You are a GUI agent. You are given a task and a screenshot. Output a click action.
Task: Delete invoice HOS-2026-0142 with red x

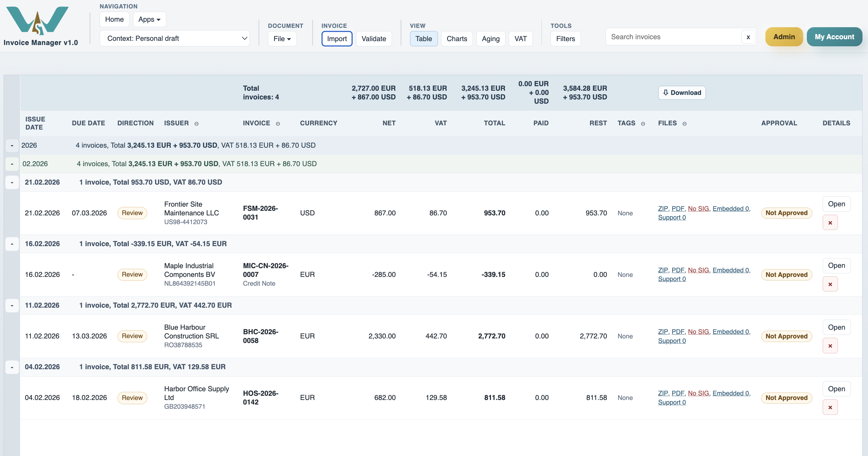pyautogui.click(x=830, y=407)
